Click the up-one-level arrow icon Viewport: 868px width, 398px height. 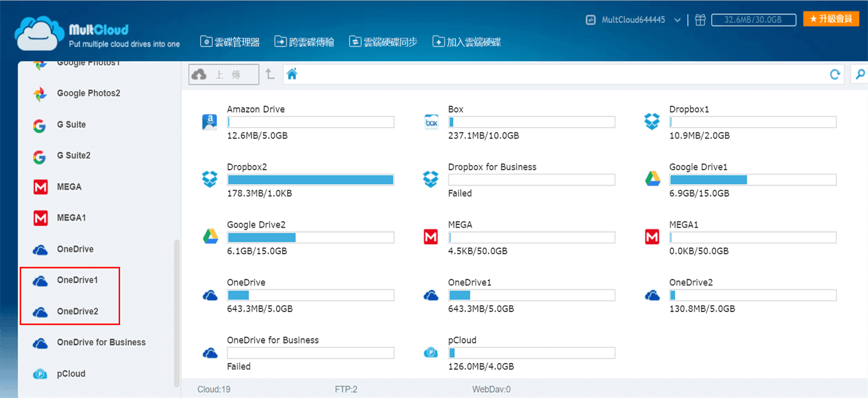(x=270, y=74)
